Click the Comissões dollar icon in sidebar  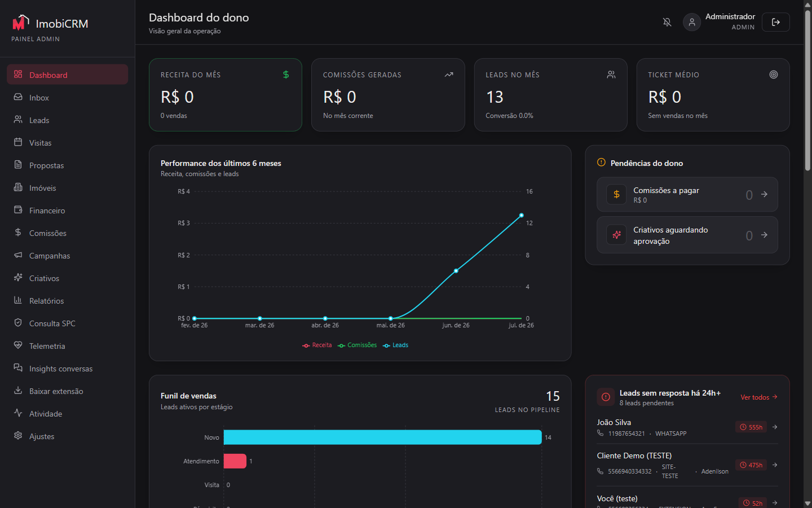(18, 233)
